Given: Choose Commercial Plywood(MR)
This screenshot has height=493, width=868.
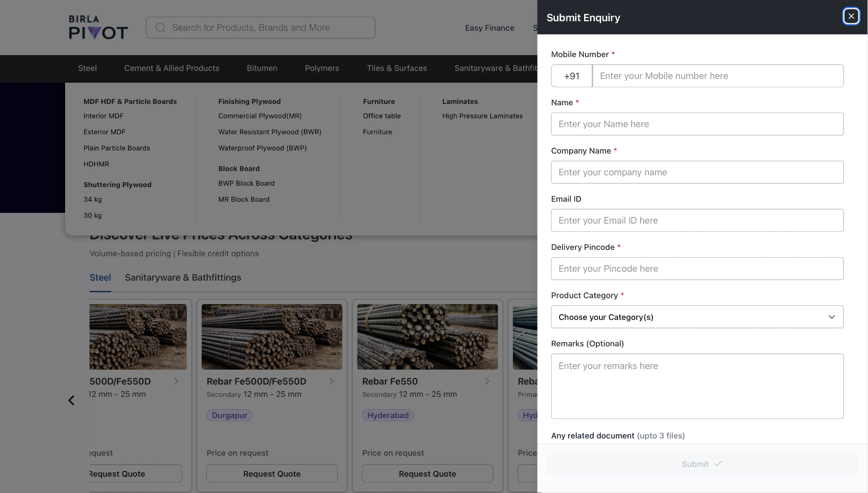Looking at the screenshot, I should click(260, 116).
